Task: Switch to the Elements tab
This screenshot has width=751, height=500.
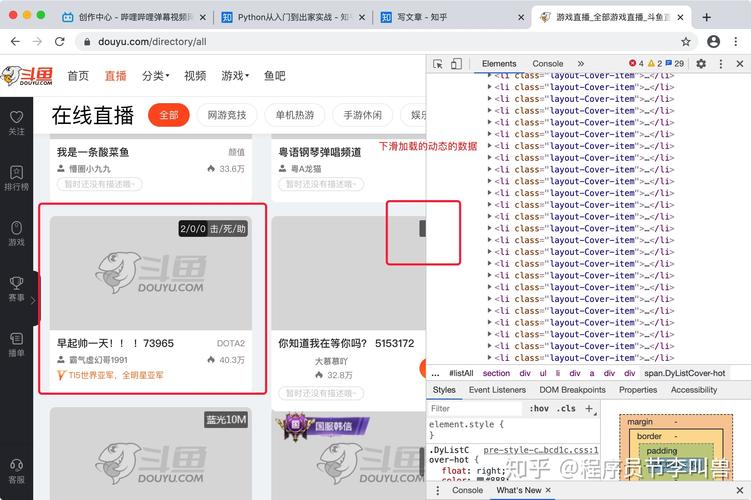Action: (x=499, y=64)
